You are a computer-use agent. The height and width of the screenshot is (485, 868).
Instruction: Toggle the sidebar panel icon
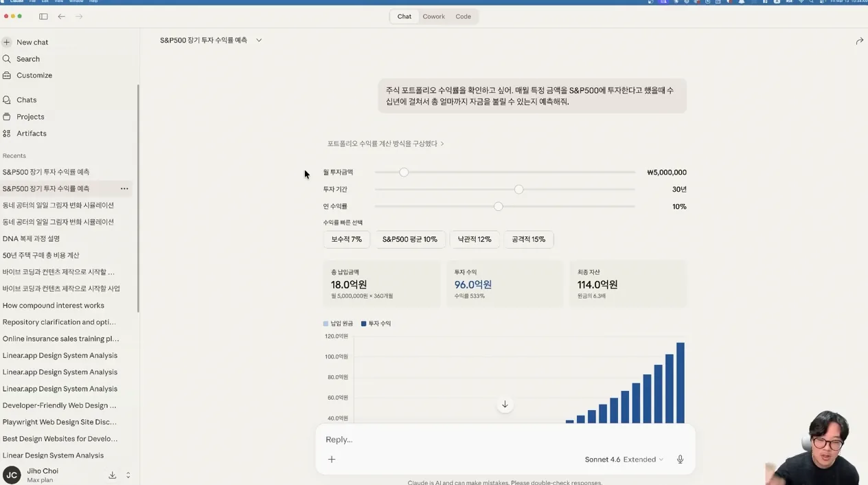pyautogui.click(x=43, y=16)
